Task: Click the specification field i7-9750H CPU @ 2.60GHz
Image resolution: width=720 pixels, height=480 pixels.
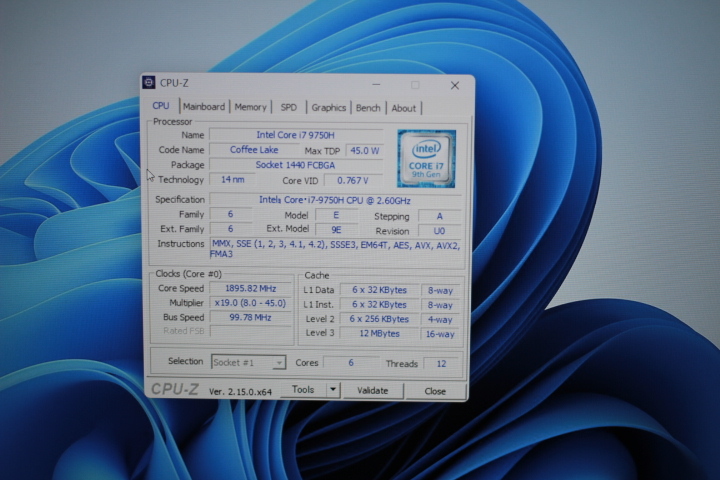Action: (x=335, y=200)
